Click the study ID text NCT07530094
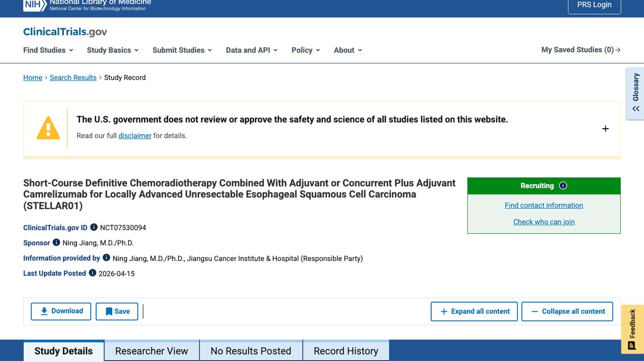The image size is (644, 362). 123,228
